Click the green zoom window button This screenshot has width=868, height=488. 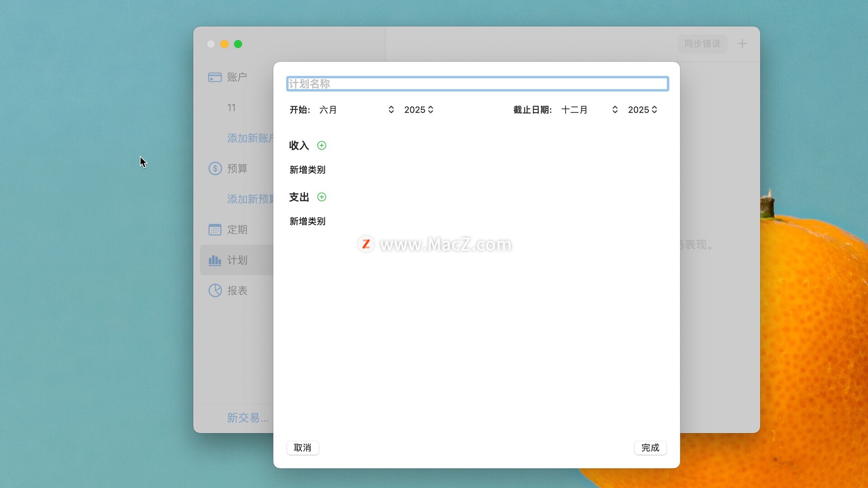click(238, 44)
